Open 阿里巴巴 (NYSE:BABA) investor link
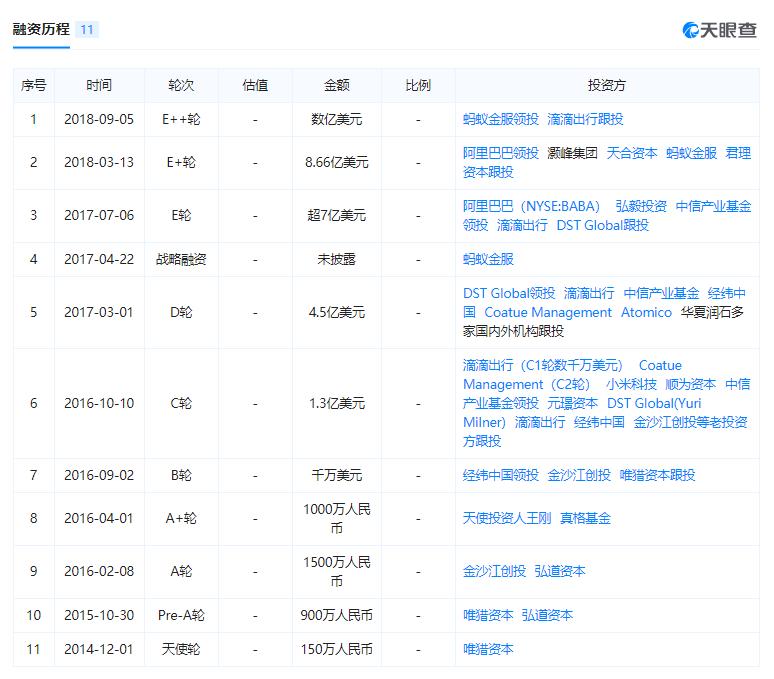Image resolution: width=774 pixels, height=679 pixels. point(532,206)
